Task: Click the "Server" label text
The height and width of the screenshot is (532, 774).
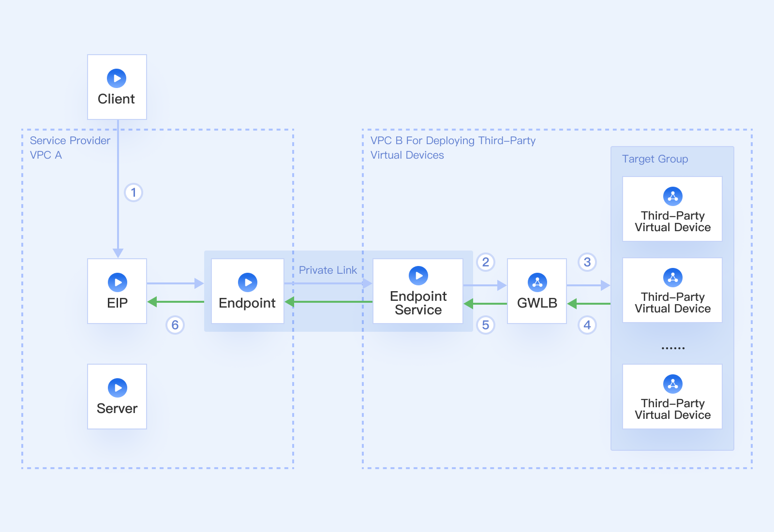Action: (117, 409)
